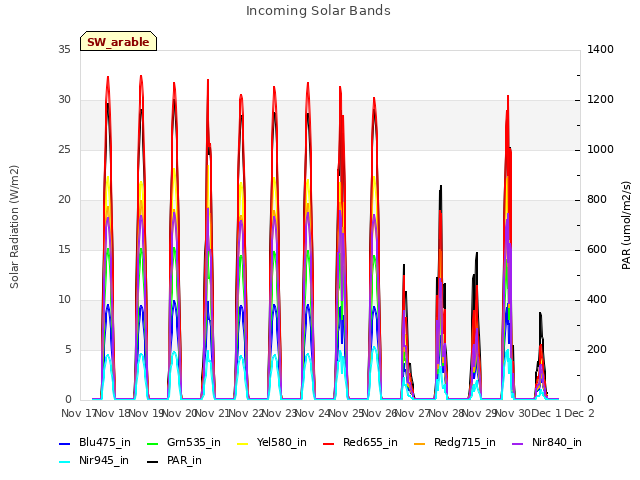The height and width of the screenshot is (480, 640).
Task: Click the 10 left y-axis tick label
Action: 64,300
